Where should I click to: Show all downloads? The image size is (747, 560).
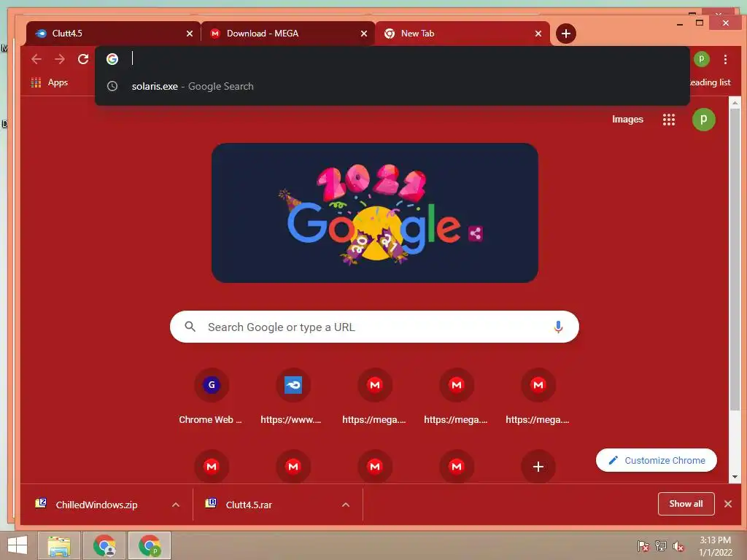[x=686, y=504]
